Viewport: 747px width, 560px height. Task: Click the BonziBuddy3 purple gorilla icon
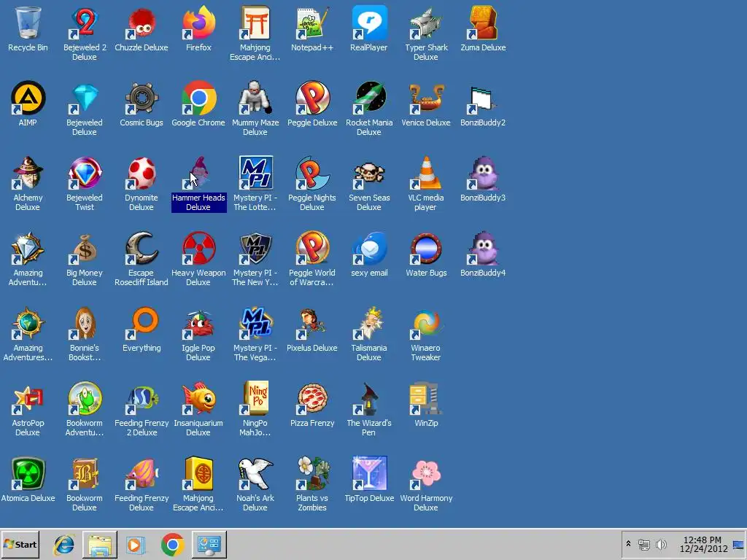[483, 172]
